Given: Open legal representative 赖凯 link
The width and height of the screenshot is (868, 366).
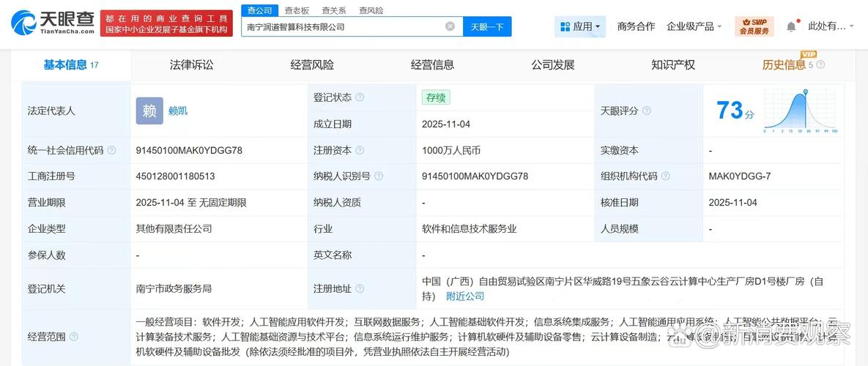Looking at the screenshot, I should point(178,111).
